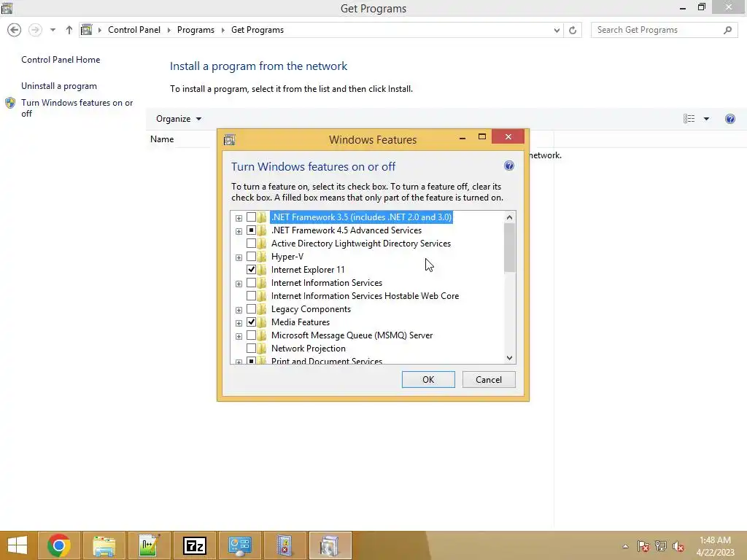Confirm with the OK button
The width and height of the screenshot is (747, 560).
click(x=428, y=379)
